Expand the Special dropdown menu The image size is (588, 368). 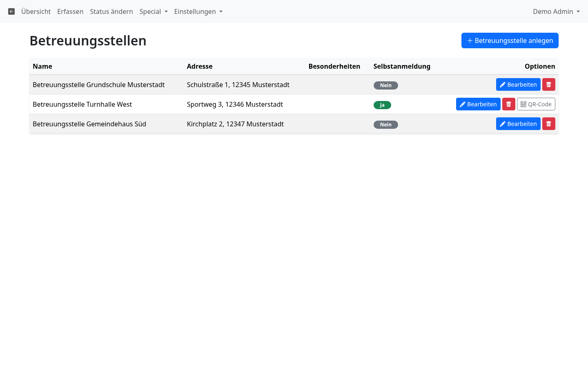pyautogui.click(x=154, y=11)
